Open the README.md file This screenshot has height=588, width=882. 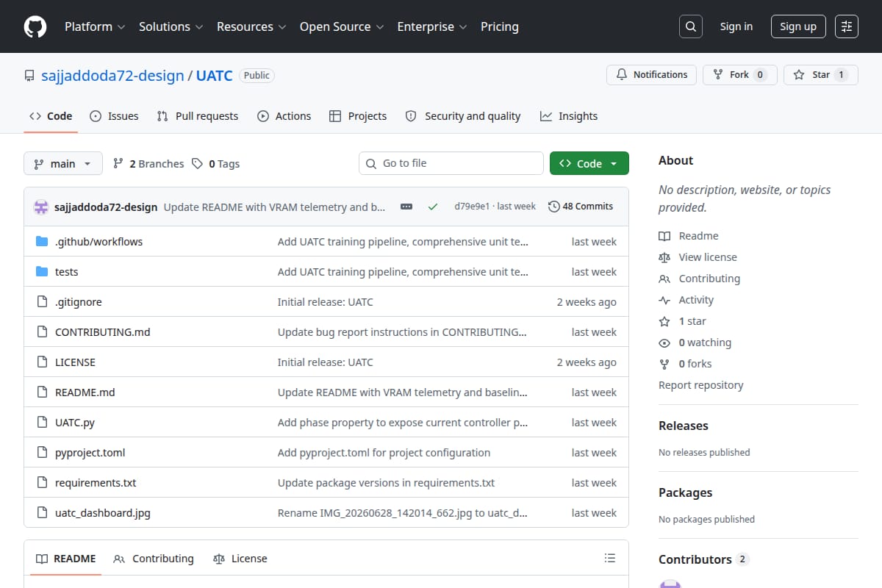coord(85,392)
